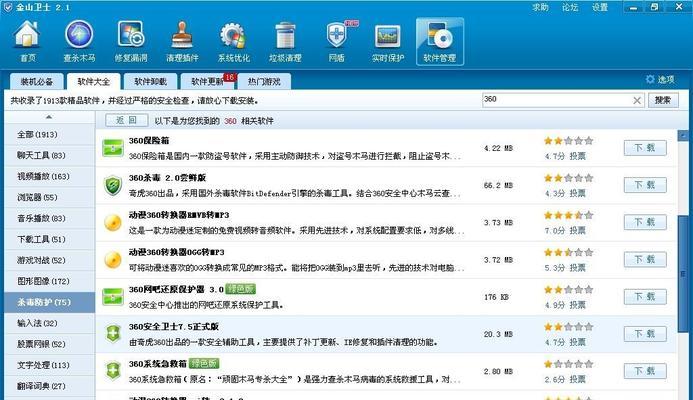Open 修复漏洞 patch repair tool

[x=130, y=41]
